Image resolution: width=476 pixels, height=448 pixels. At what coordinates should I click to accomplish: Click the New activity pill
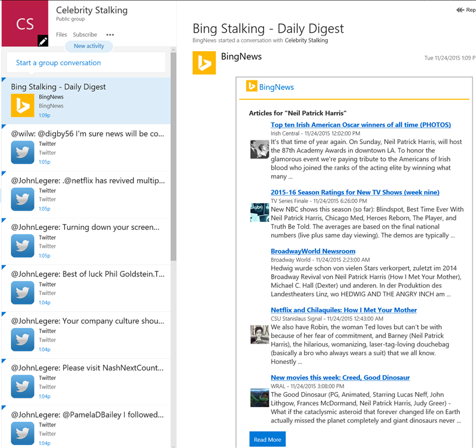[89, 46]
